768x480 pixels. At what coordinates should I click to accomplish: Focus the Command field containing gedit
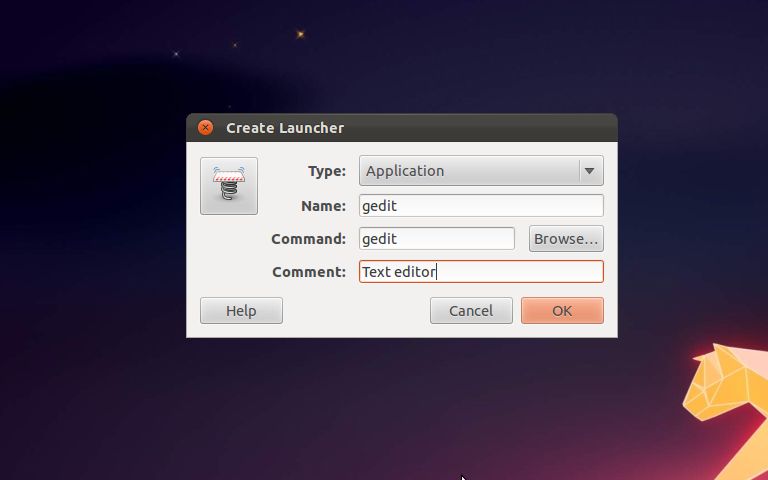point(436,239)
